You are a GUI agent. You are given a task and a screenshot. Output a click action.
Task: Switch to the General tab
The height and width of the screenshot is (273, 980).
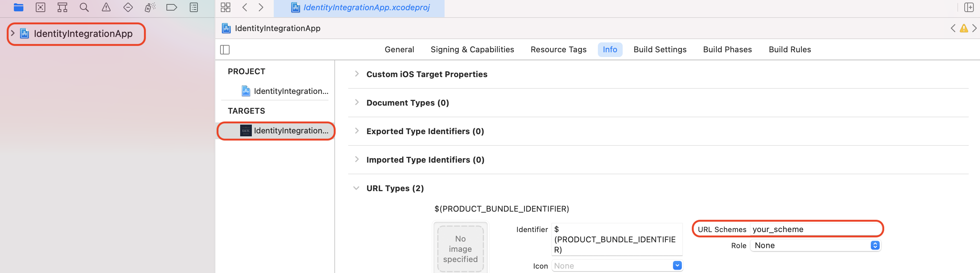pyautogui.click(x=399, y=49)
